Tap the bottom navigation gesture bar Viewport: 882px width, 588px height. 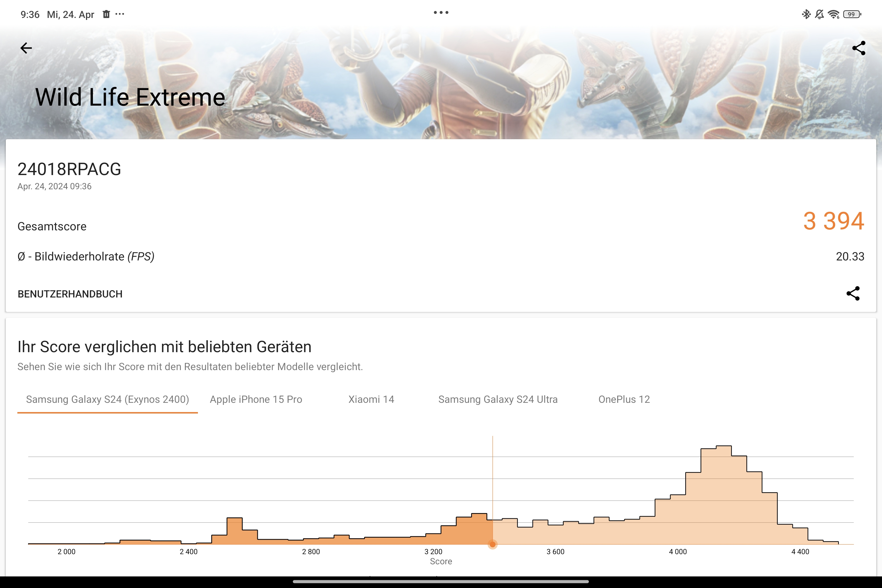point(441,582)
